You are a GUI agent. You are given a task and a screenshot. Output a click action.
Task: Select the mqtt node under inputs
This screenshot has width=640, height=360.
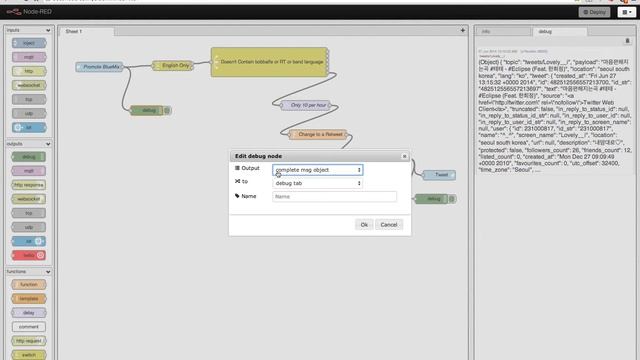click(29, 57)
